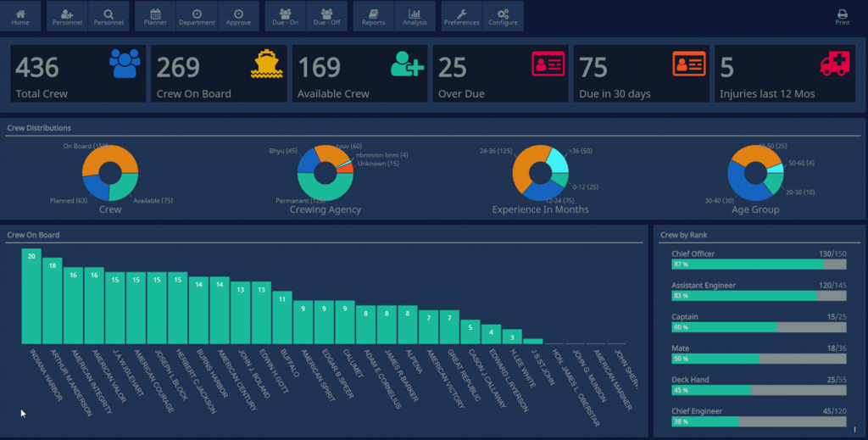The image size is (868, 440).
Task: Open the Due in 30 days card showing 75
Action: point(641,74)
